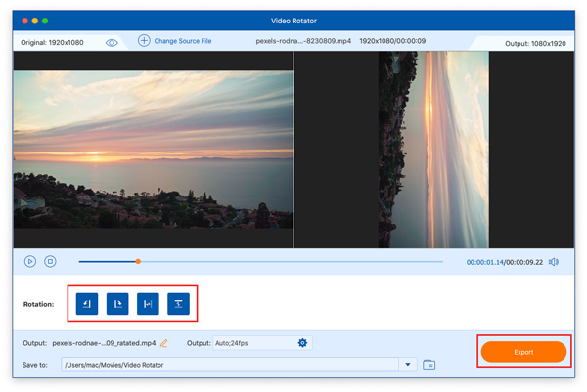This screenshot has height=392, width=587.
Task: Rotate video 90 degrees counterclockwise
Action: pyautogui.click(x=87, y=304)
